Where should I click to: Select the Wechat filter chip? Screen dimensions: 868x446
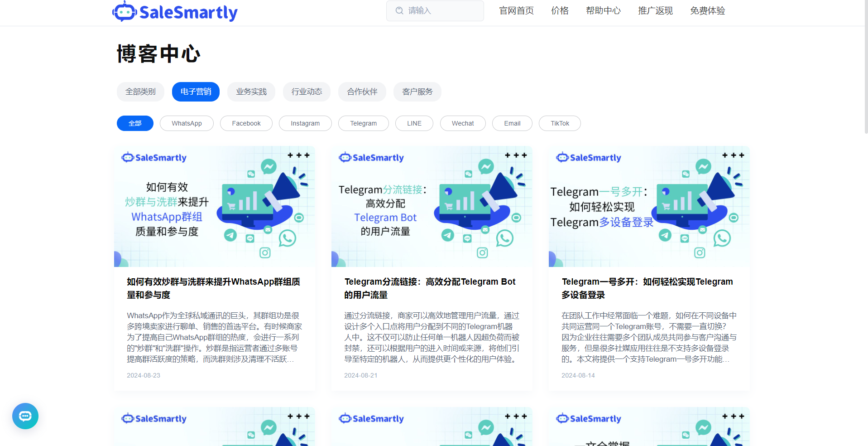click(463, 123)
